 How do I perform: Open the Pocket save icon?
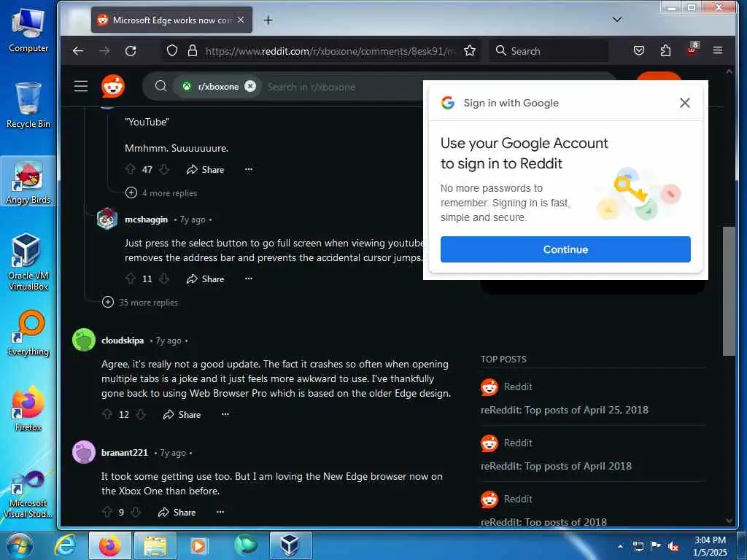click(x=639, y=50)
